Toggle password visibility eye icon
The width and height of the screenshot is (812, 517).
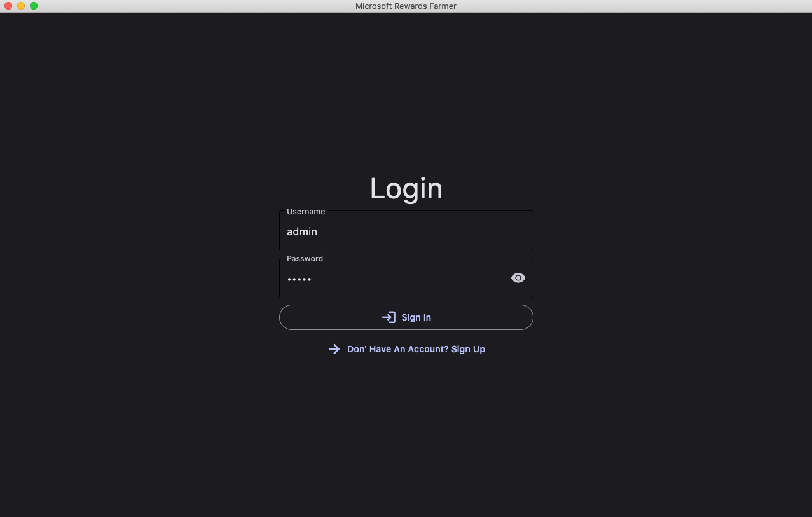point(518,278)
